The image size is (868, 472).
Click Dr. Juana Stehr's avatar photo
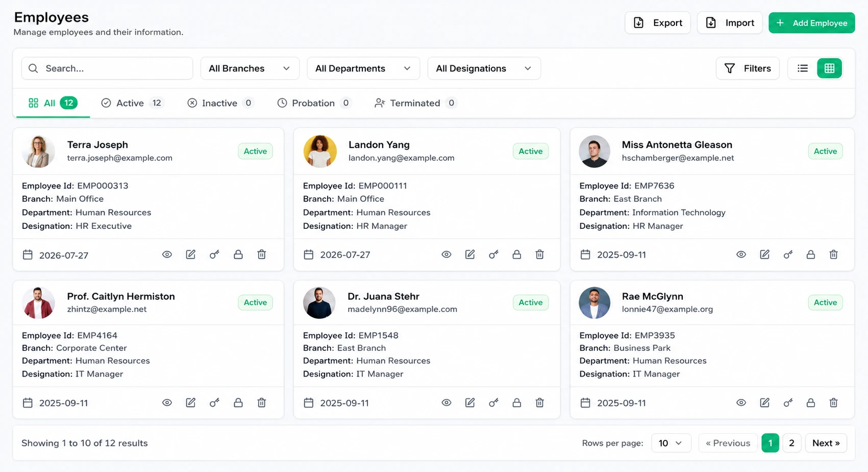pos(319,303)
